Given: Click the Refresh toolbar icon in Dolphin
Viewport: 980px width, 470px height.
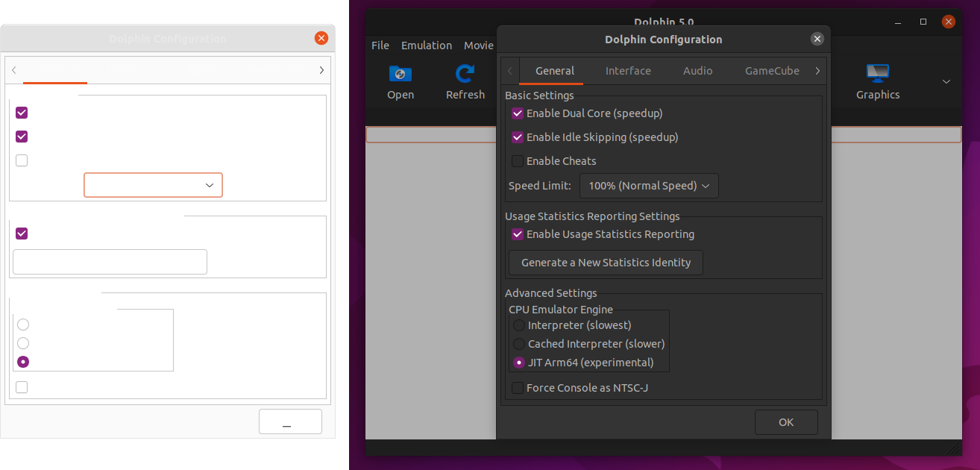Looking at the screenshot, I should [465, 82].
